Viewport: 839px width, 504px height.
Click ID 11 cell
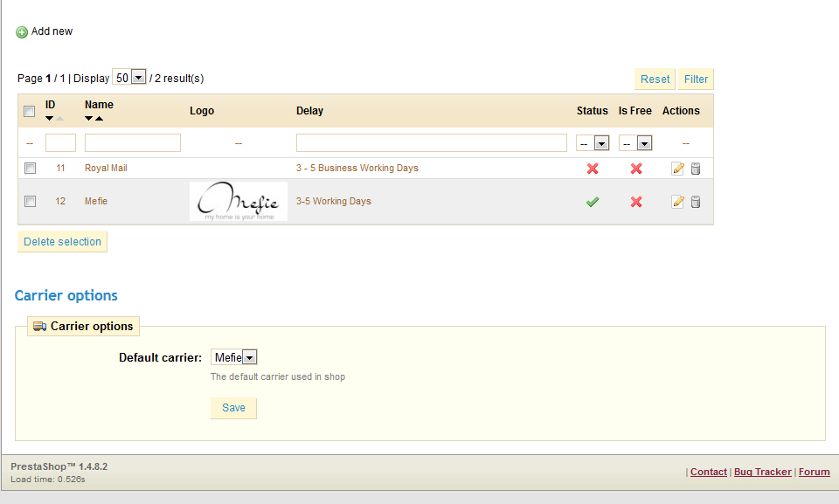point(60,168)
